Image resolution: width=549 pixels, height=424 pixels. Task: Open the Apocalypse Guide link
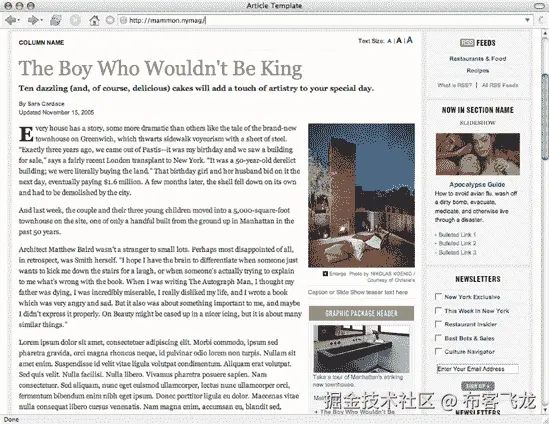(477, 184)
